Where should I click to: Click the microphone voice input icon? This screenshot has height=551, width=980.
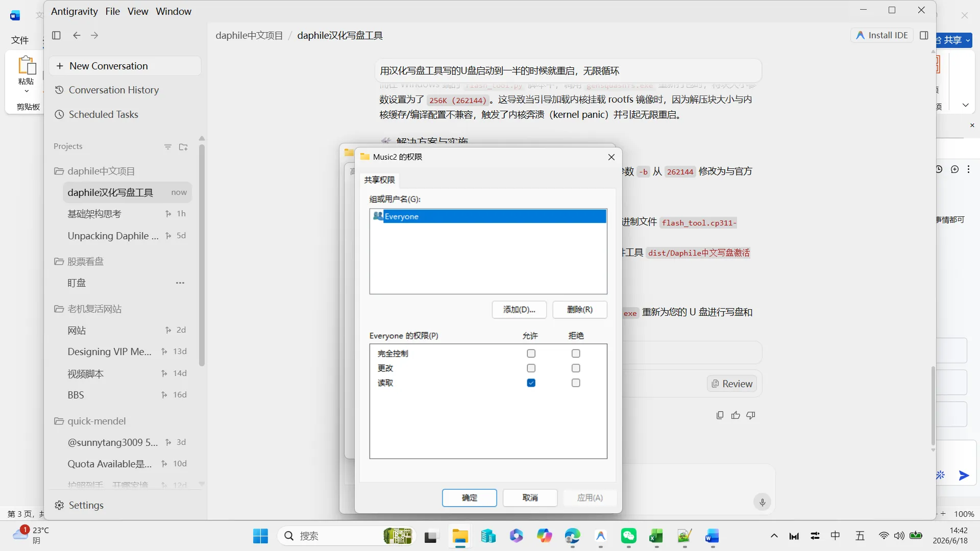(x=762, y=502)
